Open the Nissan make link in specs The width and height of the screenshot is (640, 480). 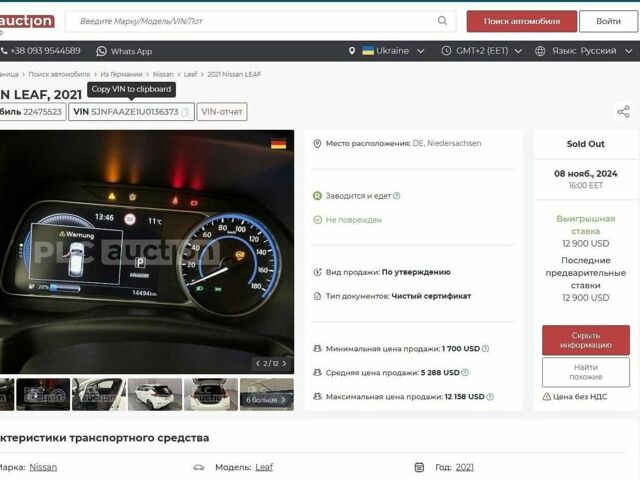pos(43,467)
